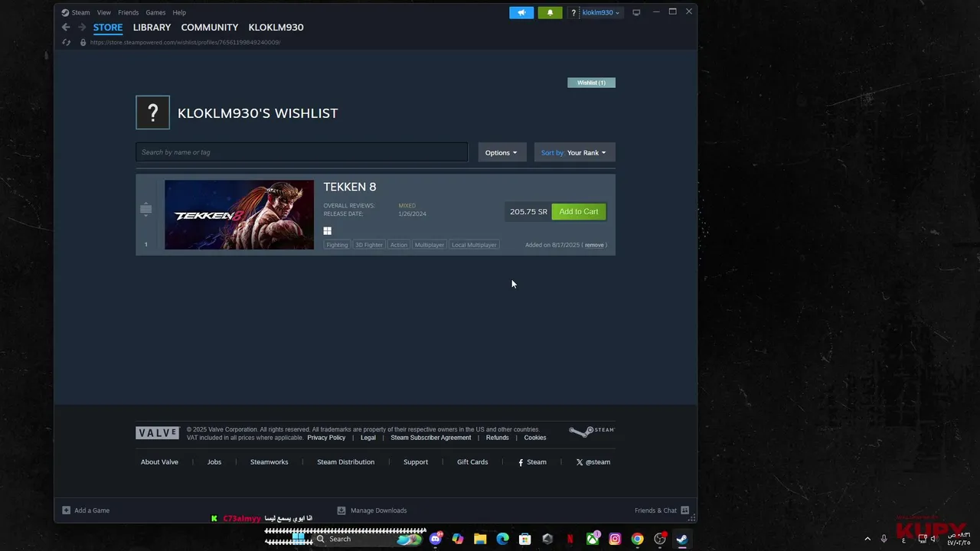Open Discord from the taskbar
Viewport: 980px width, 551px height.
[x=436, y=539]
